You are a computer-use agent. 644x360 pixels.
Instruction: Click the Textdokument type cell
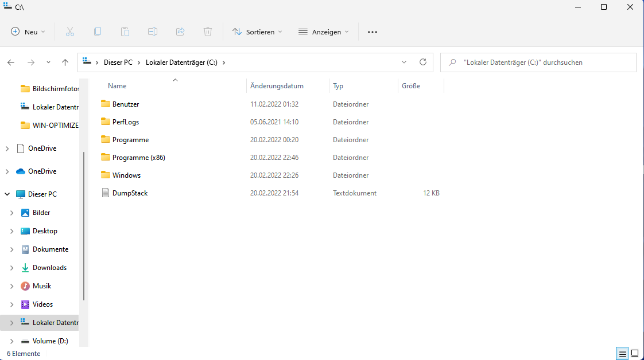355,193
